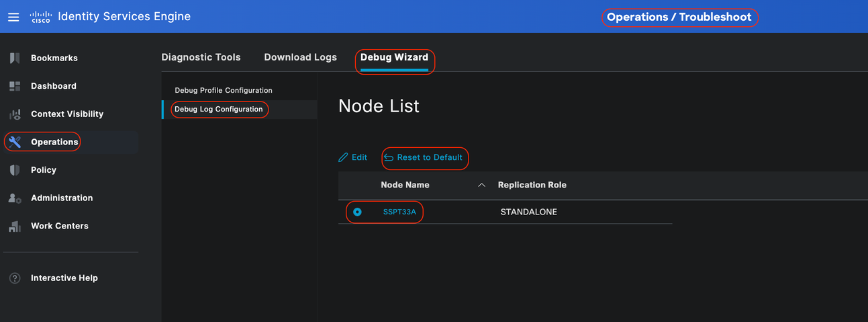Click the Replication Role column header
Image resolution: width=868 pixels, height=322 pixels.
pyautogui.click(x=532, y=185)
